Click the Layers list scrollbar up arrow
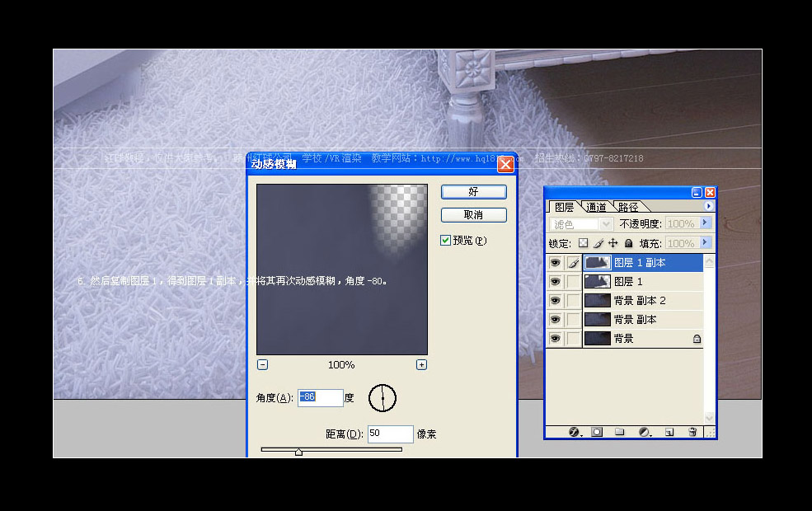 710,261
